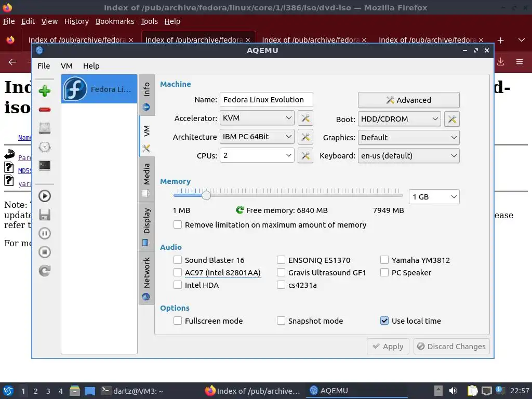Enable Gravis Ultrasound GF1 audio
Image resolution: width=532 pixels, height=399 pixels.
click(281, 272)
